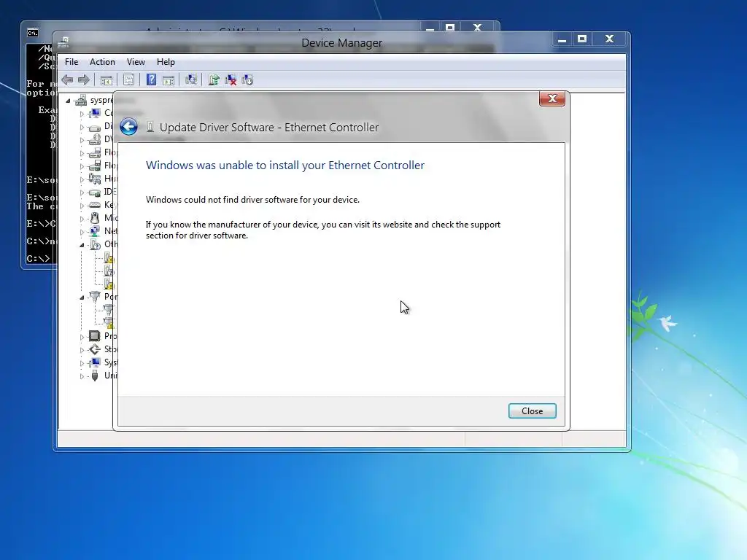Viewport: 747px width, 560px height.
Task: Toggle the Show/Hide Console Tree toolbar icon
Action: pos(107,80)
